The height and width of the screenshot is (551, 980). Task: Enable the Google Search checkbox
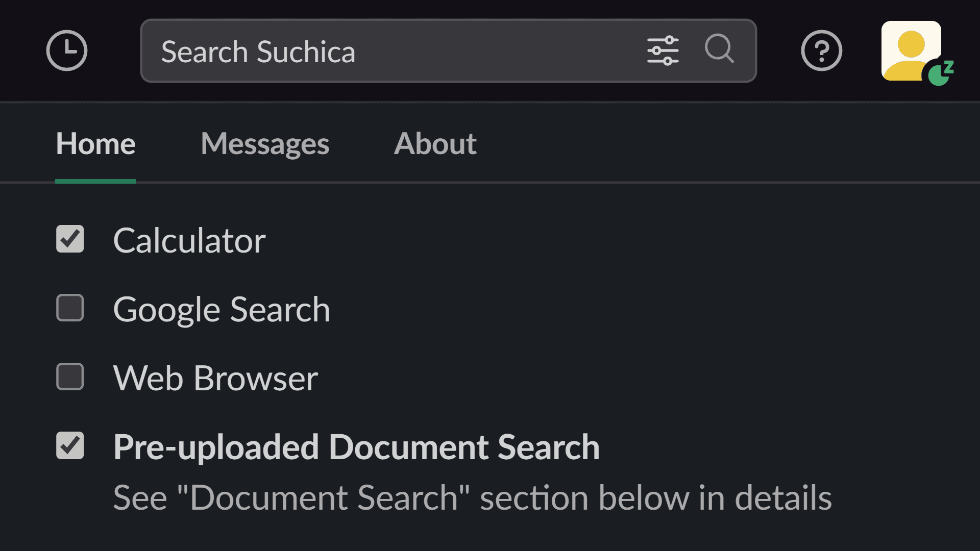[x=70, y=308]
